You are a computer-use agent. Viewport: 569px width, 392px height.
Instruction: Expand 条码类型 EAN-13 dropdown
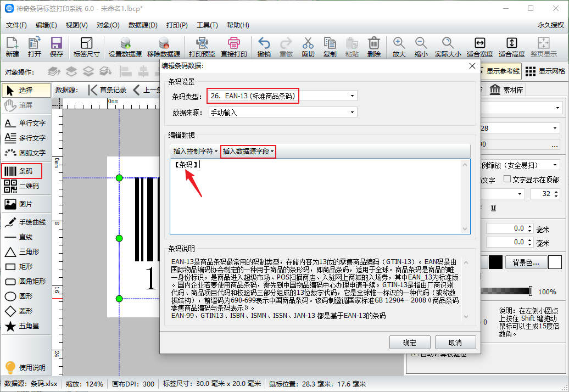click(352, 96)
